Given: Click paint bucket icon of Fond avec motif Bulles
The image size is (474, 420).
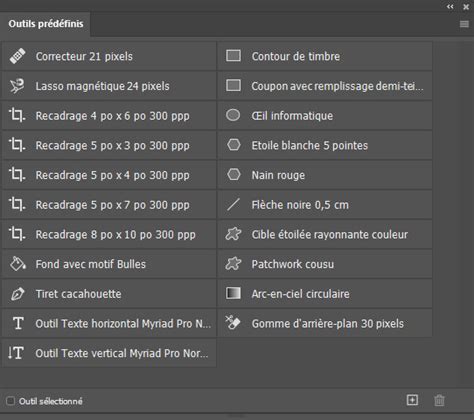Looking at the screenshot, I should 18,264.
